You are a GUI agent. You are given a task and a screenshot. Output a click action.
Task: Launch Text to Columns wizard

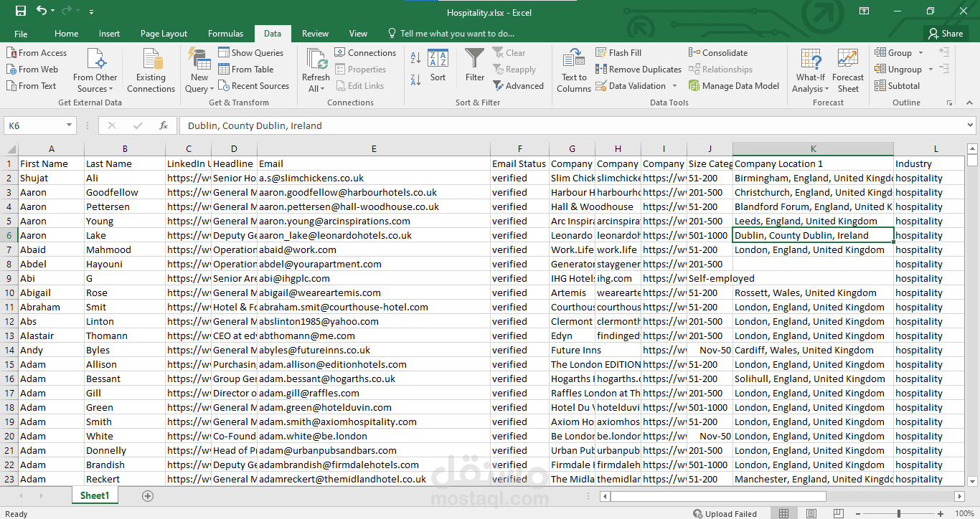pyautogui.click(x=574, y=70)
